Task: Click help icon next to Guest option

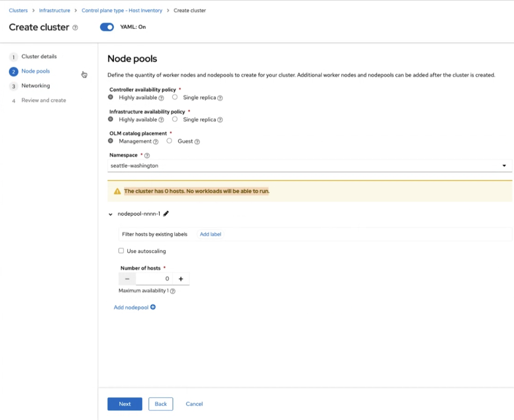Action: tap(197, 142)
